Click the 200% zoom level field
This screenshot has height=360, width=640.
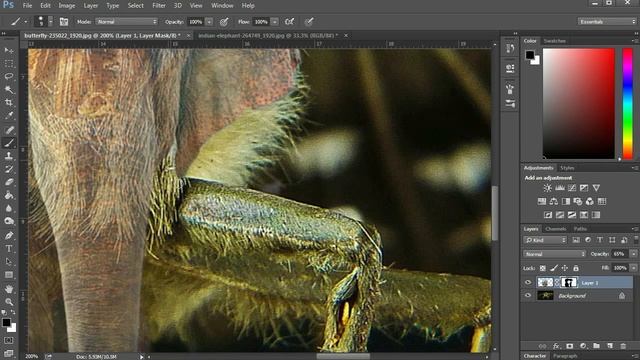[32, 356]
